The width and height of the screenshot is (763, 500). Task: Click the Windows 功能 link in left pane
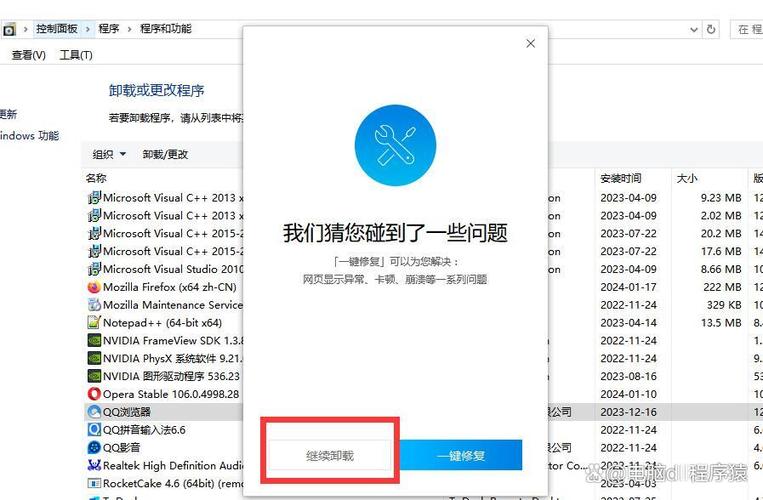click(29, 136)
